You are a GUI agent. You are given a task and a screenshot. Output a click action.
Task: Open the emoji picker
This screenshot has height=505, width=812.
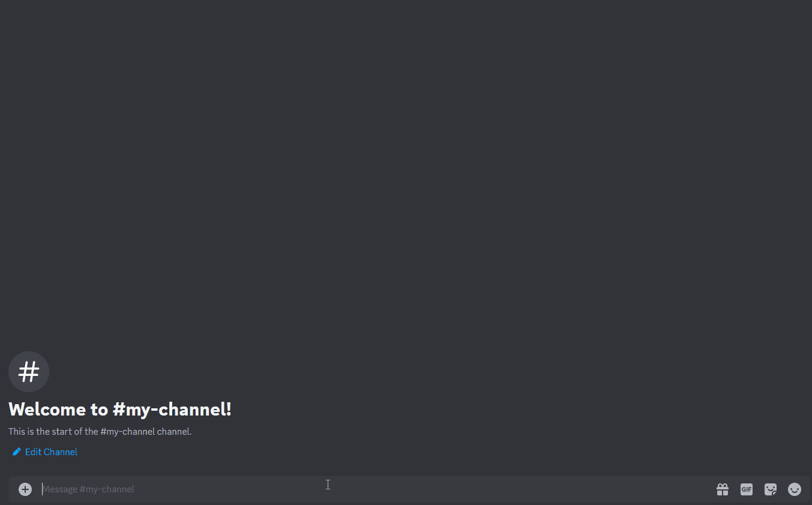pos(795,489)
